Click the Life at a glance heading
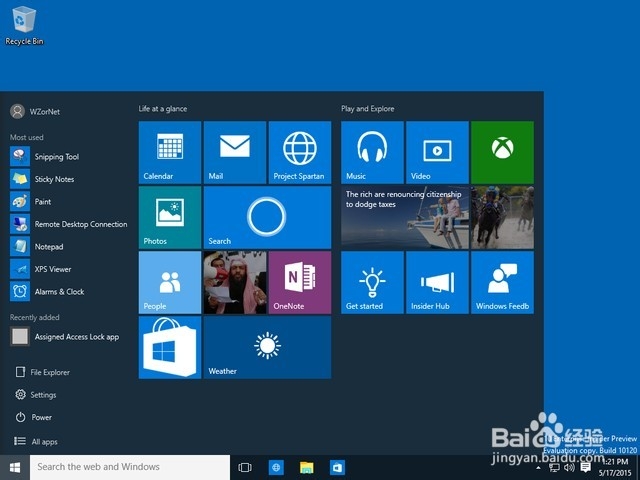 pos(163,109)
